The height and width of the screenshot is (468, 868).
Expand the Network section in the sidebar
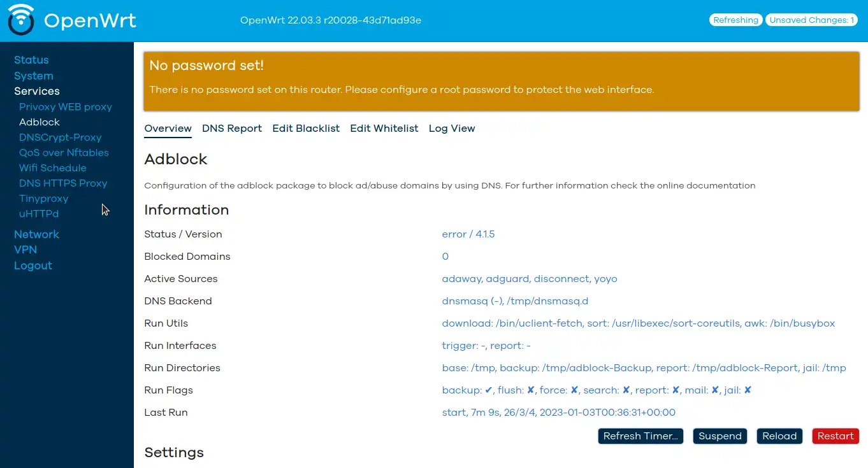coord(36,234)
